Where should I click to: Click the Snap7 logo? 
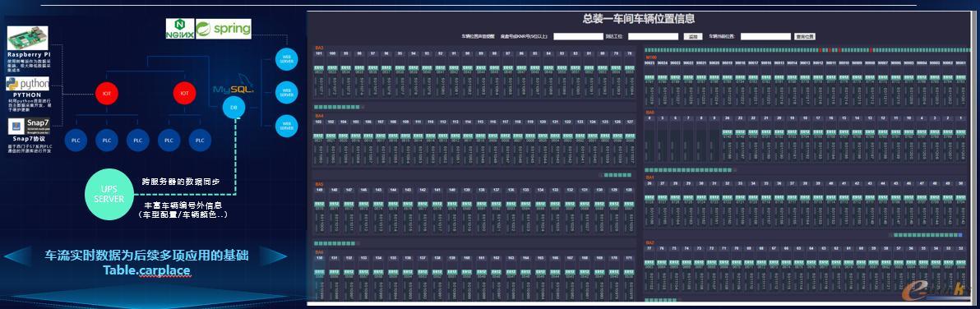coord(29,126)
